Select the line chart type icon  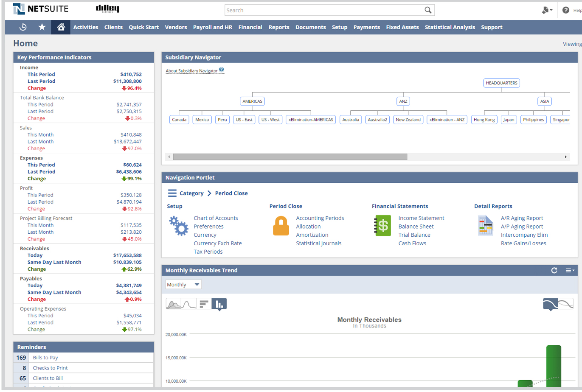point(189,304)
